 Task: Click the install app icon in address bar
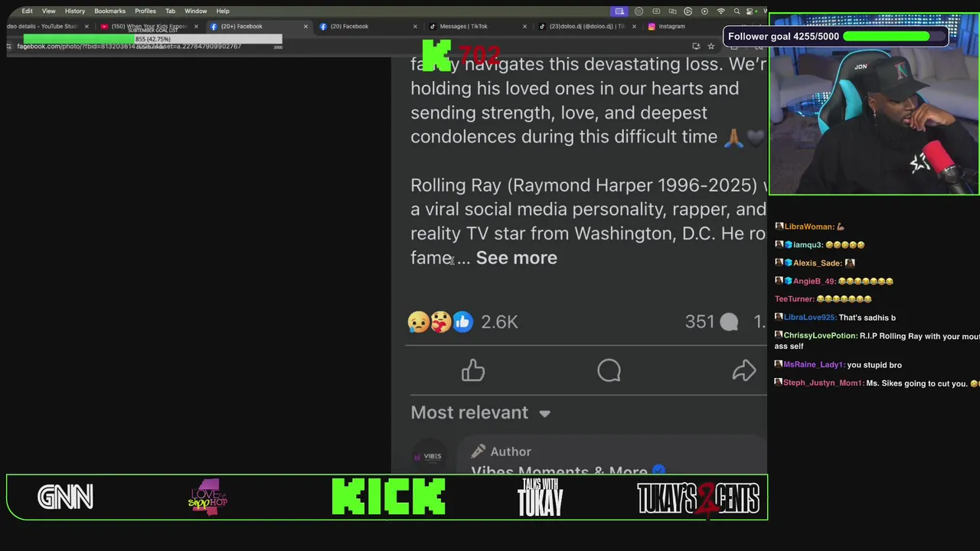[x=696, y=46]
